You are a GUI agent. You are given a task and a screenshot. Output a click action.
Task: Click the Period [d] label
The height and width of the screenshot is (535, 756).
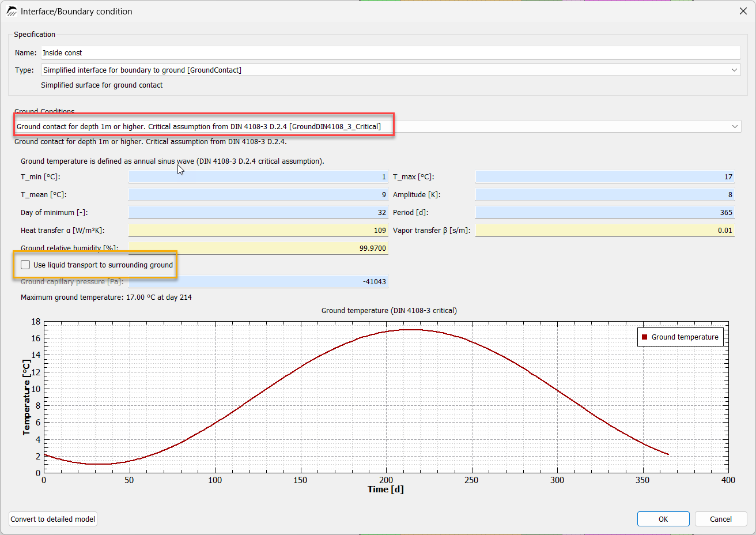coord(410,213)
